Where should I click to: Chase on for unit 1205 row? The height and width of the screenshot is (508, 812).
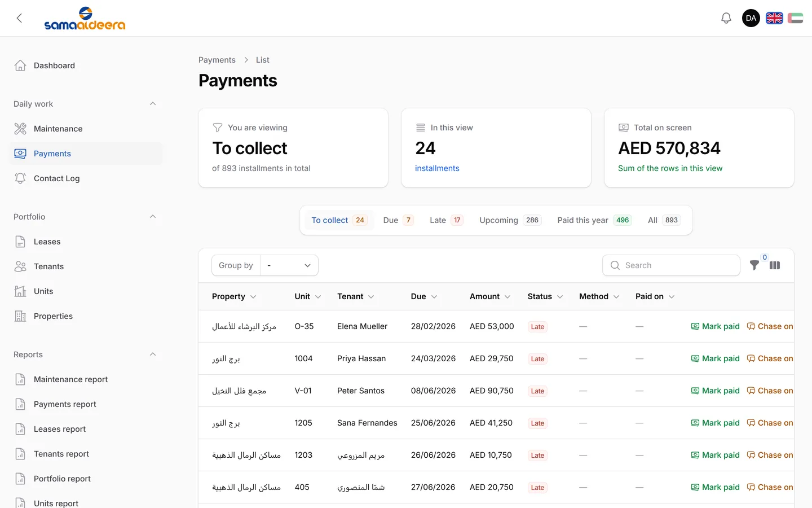[x=770, y=423]
